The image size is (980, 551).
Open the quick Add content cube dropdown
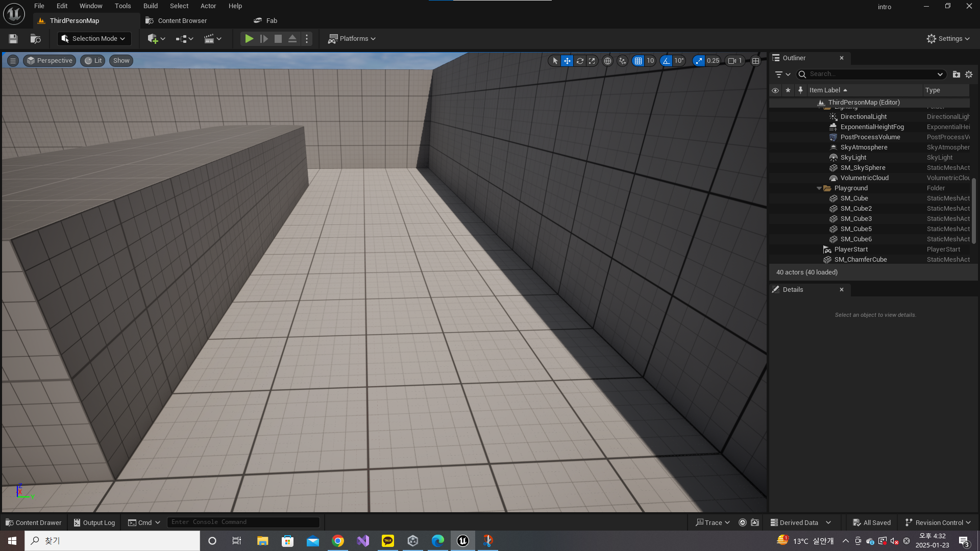coord(156,39)
